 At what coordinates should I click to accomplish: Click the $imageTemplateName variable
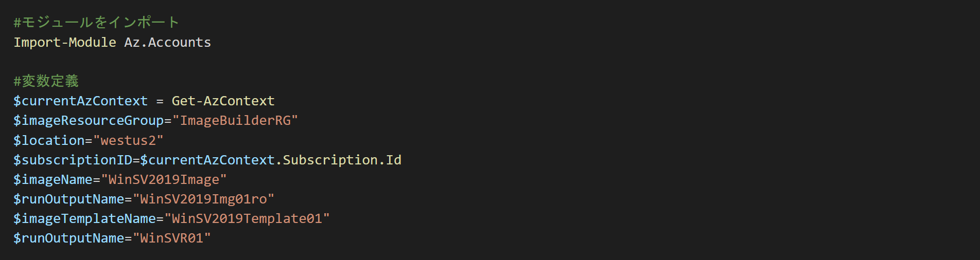84,218
